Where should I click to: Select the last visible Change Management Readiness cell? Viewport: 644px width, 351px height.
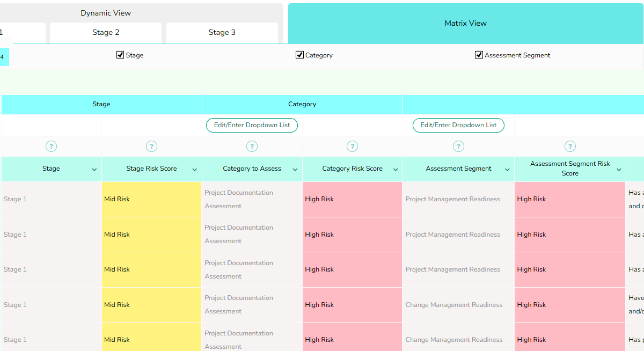458,338
